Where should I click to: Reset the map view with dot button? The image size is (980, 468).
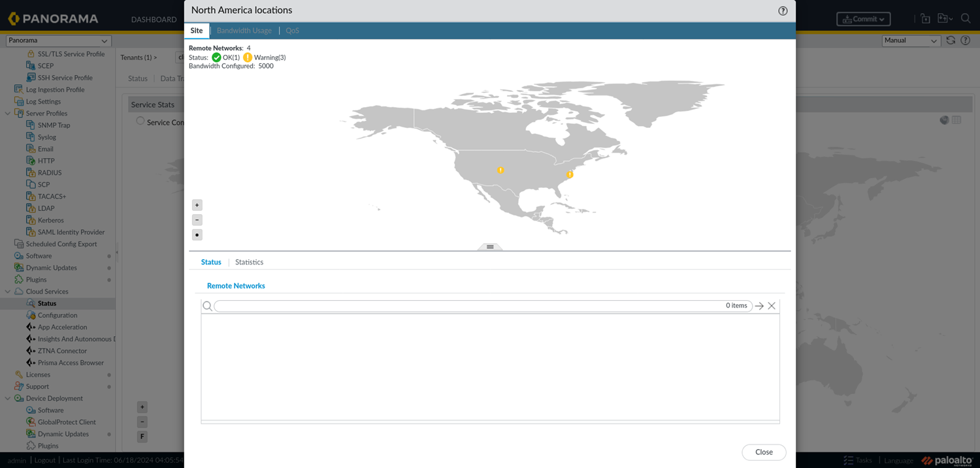click(197, 235)
